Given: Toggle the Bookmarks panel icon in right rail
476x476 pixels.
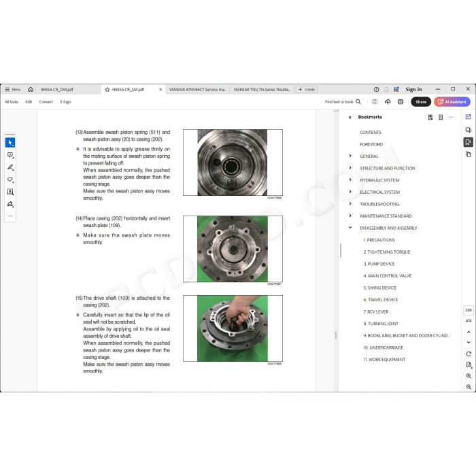Looking at the screenshot, I should coord(468,142).
